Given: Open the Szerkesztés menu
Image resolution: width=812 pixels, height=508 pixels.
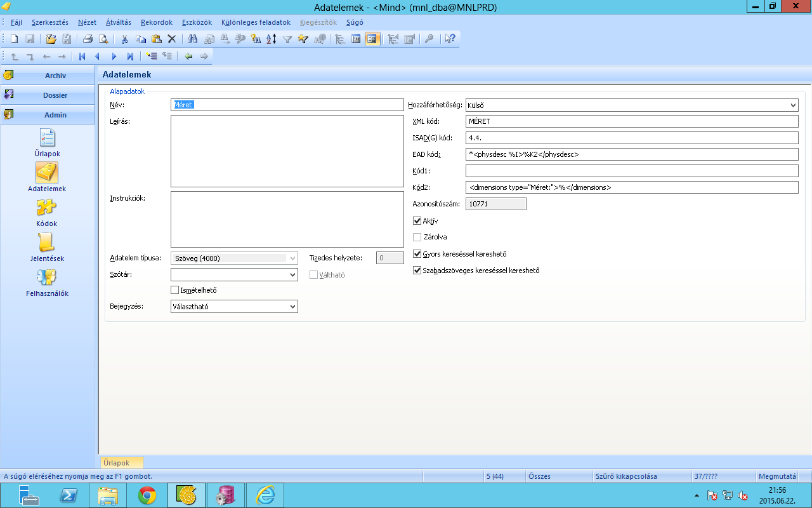Looking at the screenshot, I should click(x=50, y=22).
